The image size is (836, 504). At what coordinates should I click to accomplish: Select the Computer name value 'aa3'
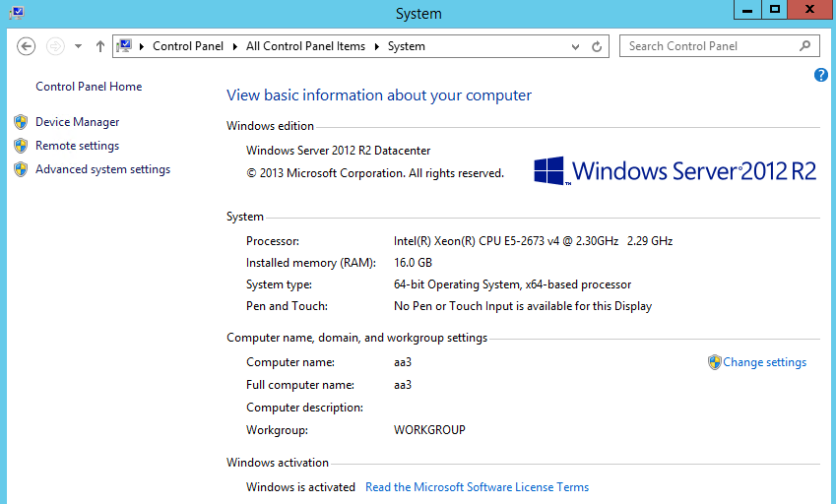point(403,362)
